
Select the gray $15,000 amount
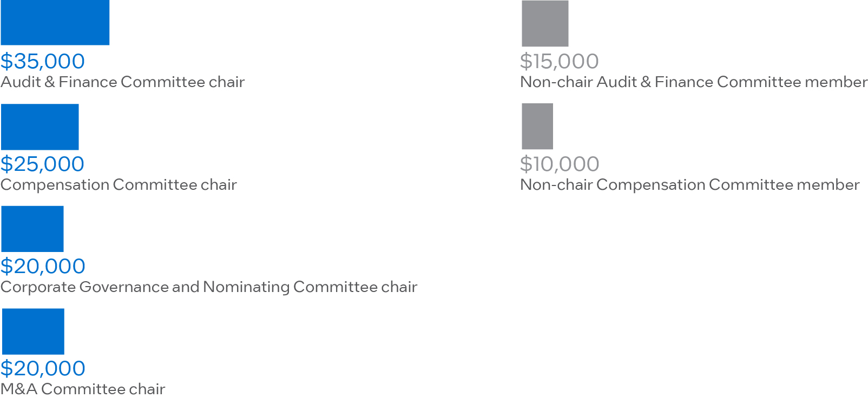(560, 61)
